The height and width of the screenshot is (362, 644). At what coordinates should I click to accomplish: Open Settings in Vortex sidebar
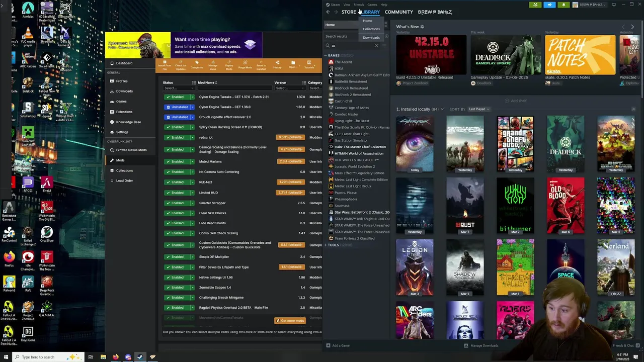[130, 132]
